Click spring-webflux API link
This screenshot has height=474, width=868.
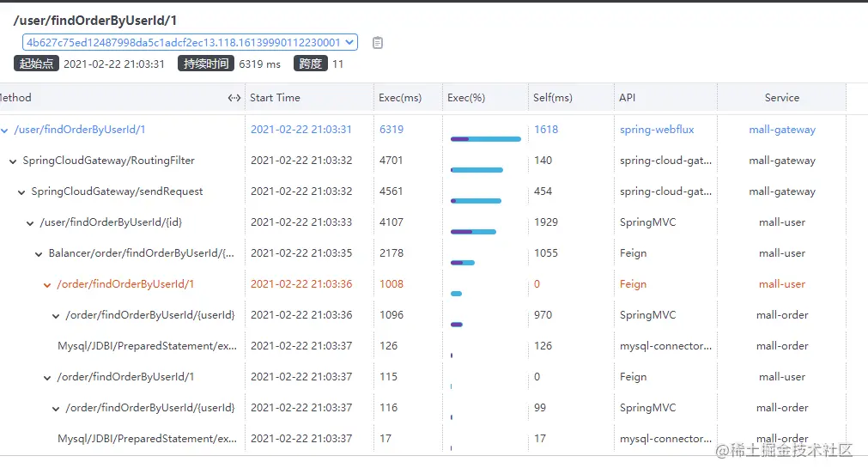coord(657,130)
